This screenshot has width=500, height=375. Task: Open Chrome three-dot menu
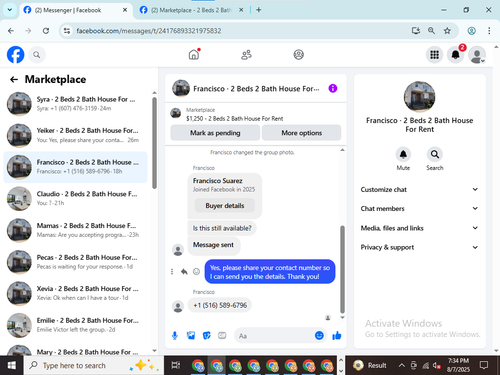coord(489,31)
